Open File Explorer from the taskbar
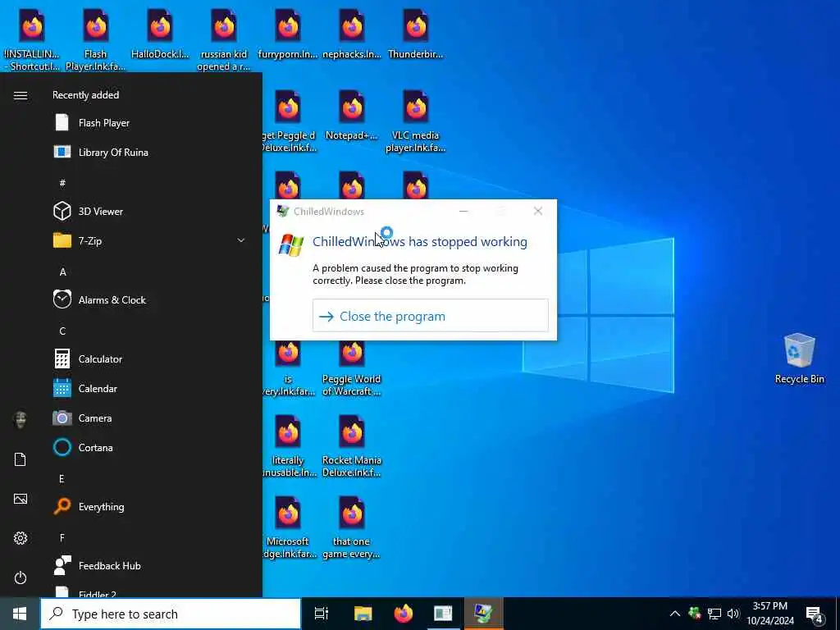The height and width of the screenshot is (630, 840). [x=363, y=614]
